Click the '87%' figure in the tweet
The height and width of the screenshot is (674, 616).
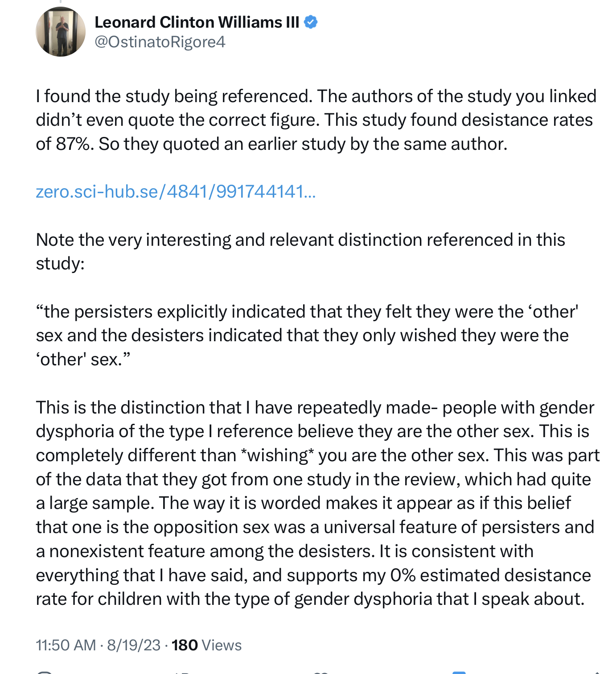tap(74, 144)
